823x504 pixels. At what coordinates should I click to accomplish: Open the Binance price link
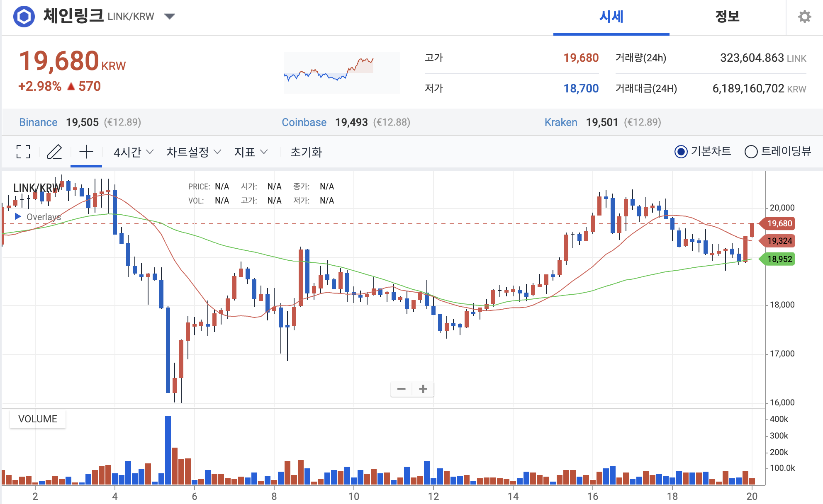tap(38, 122)
